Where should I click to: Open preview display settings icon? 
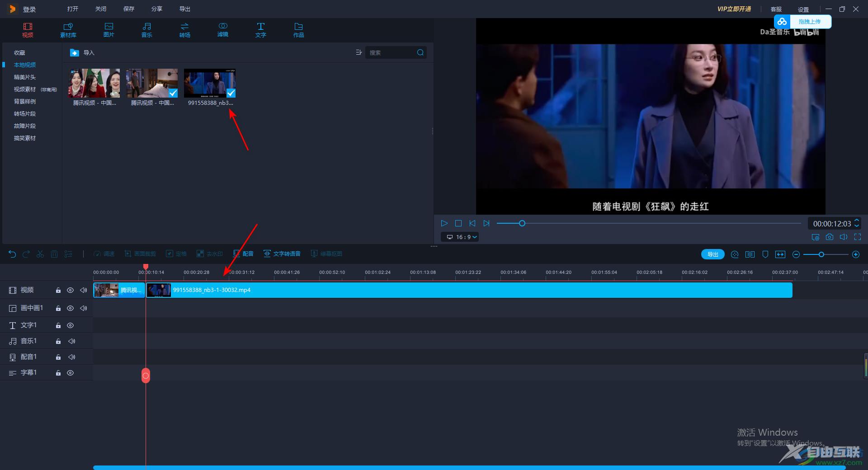[x=815, y=237]
